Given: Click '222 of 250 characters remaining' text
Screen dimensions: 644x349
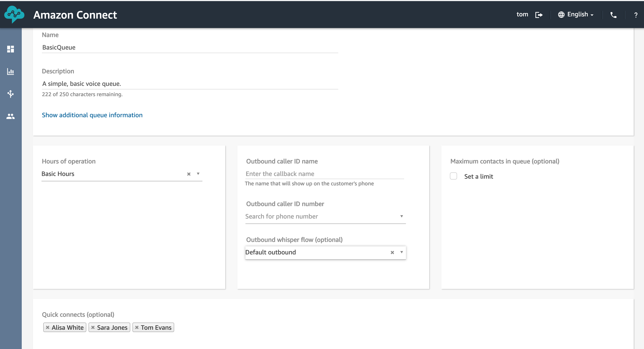Looking at the screenshot, I should (82, 94).
